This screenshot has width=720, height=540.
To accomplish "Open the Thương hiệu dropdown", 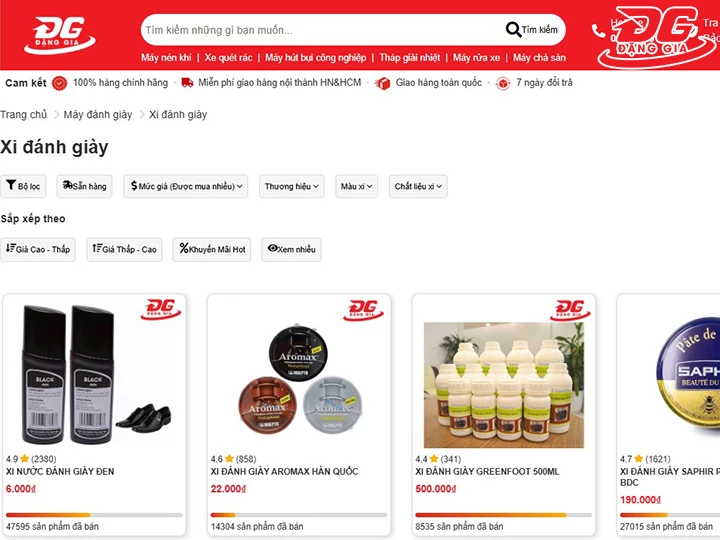I will [x=292, y=186].
